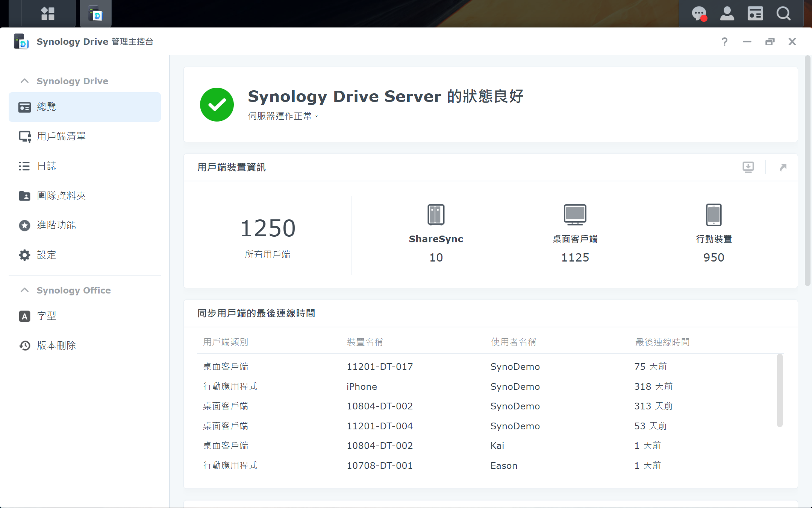
Task: Click the 同步用戶端的最後連線時間 panel title
Action: click(x=256, y=313)
